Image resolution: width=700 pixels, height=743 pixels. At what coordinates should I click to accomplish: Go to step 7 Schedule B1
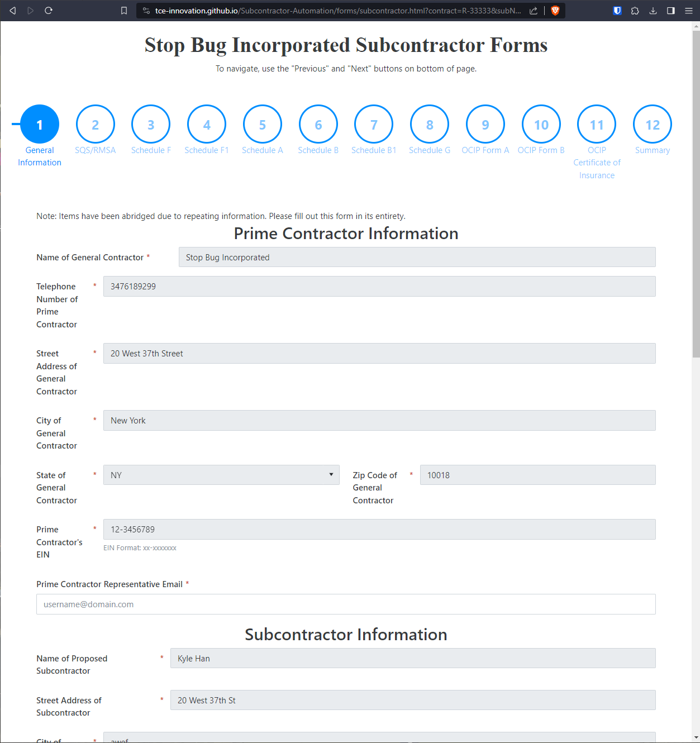click(x=374, y=124)
